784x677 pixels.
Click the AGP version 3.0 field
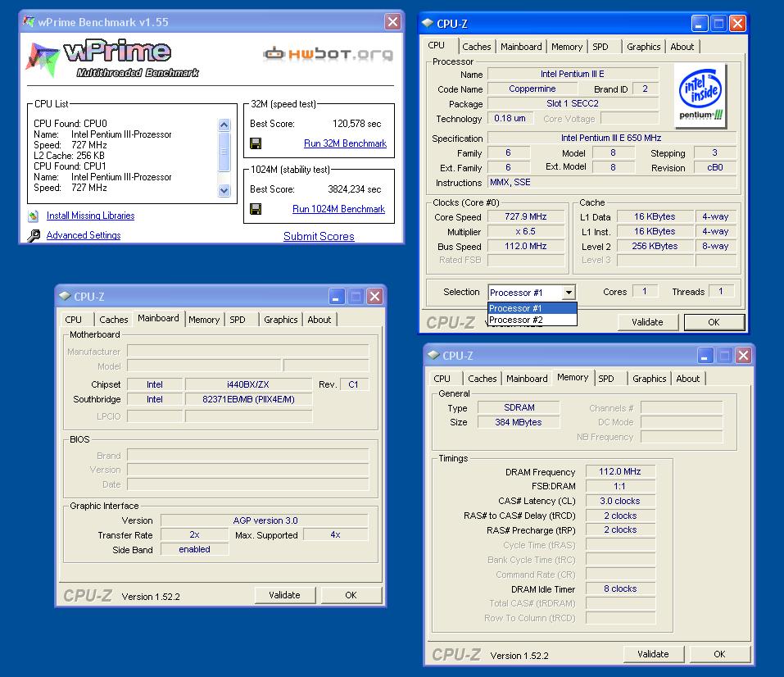coord(265,520)
